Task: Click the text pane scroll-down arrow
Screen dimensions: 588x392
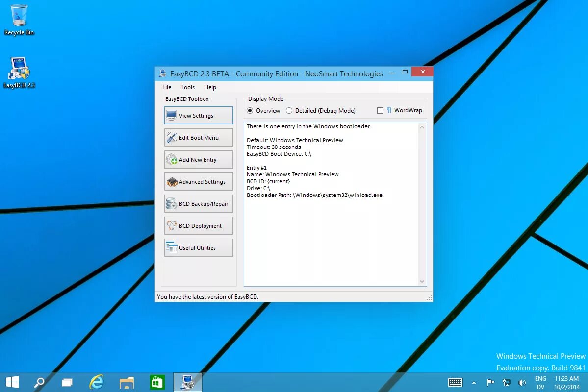Action: click(422, 281)
